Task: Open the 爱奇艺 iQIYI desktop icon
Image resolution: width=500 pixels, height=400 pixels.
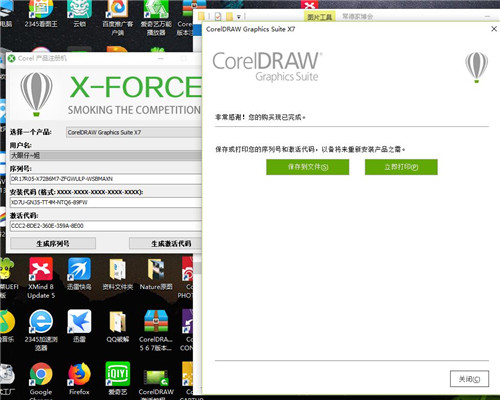Action: pyautogui.click(x=117, y=378)
